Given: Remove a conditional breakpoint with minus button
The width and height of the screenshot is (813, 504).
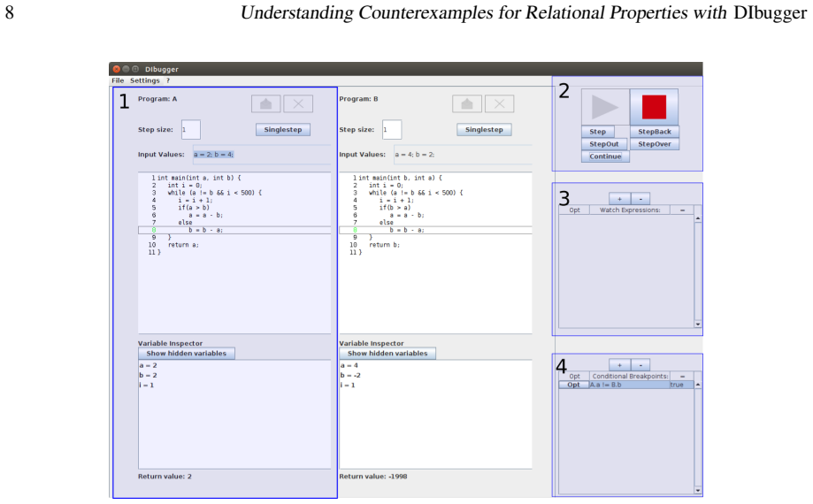Looking at the screenshot, I should click(x=640, y=365).
